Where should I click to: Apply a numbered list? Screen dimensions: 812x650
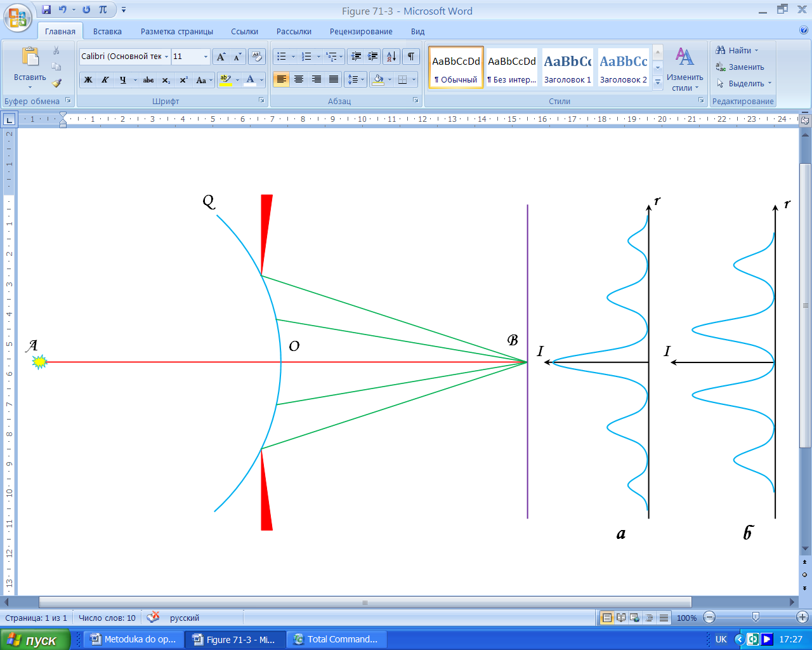click(306, 56)
